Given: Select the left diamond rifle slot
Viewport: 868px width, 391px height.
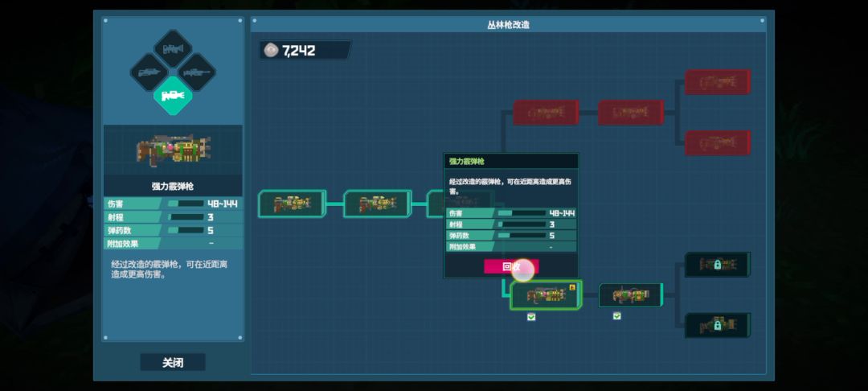Looking at the screenshot, I should [x=149, y=72].
